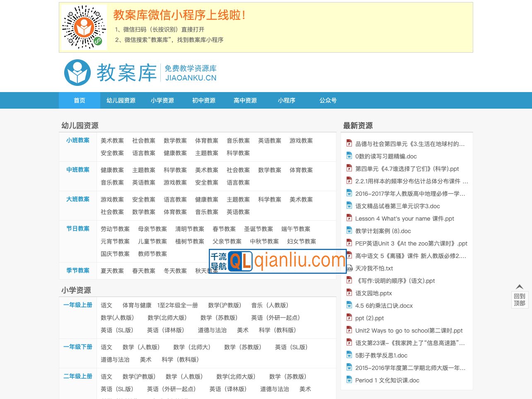The height and width of the screenshot is (399, 532).
Task: Click the PPT icon beside 写作:说明的顺序 resource
Action: click(x=349, y=281)
